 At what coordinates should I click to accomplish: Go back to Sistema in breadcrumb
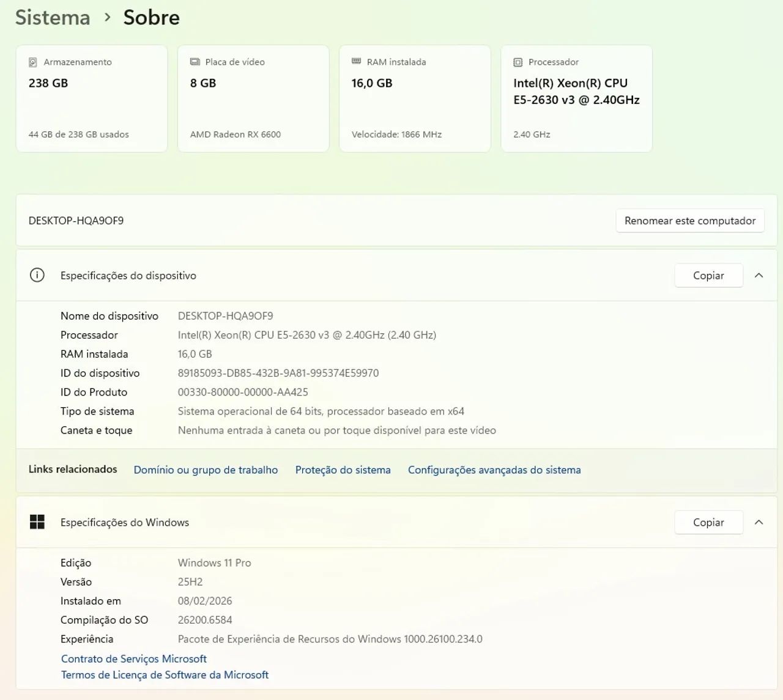point(53,18)
